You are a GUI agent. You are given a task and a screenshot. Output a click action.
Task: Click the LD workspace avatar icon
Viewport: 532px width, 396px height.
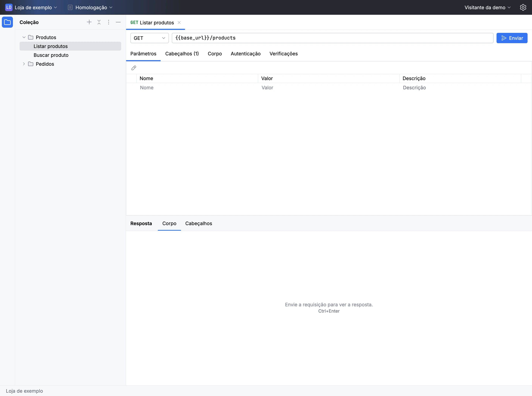(9, 7)
